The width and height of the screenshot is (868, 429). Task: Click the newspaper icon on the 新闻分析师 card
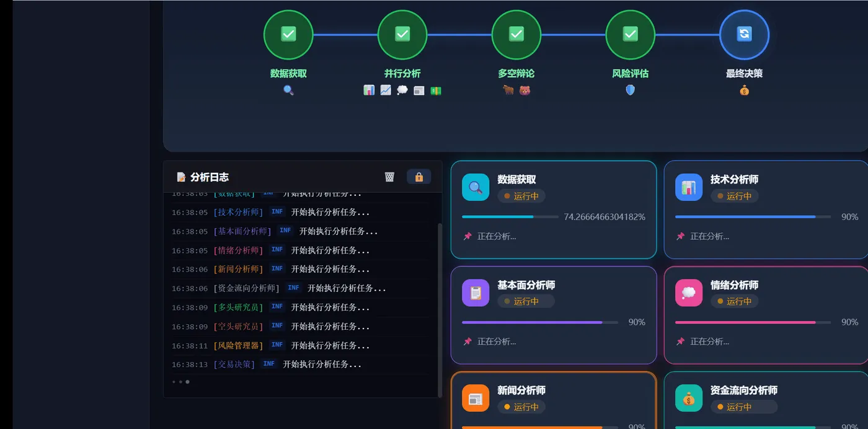[x=476, y=398]
